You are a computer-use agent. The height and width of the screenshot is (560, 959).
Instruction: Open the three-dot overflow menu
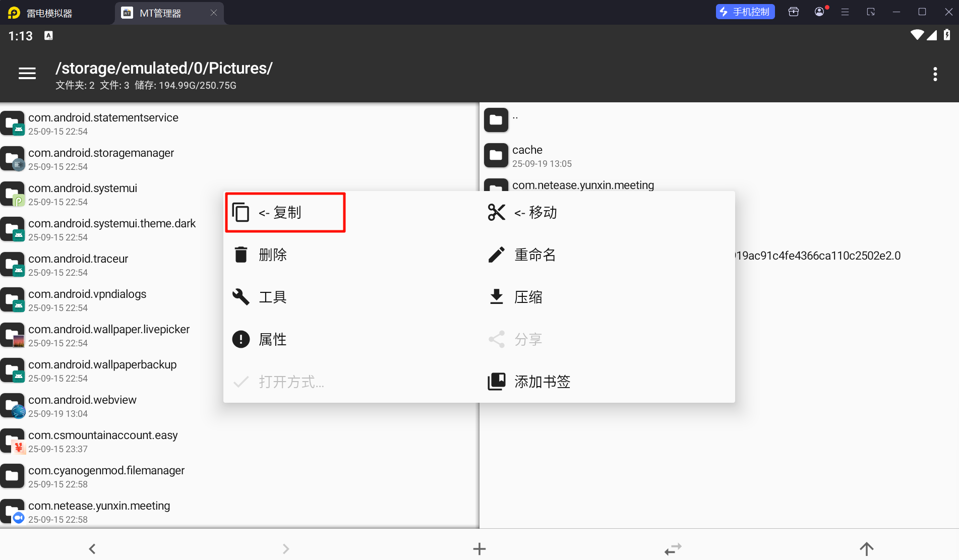(935, 74)
